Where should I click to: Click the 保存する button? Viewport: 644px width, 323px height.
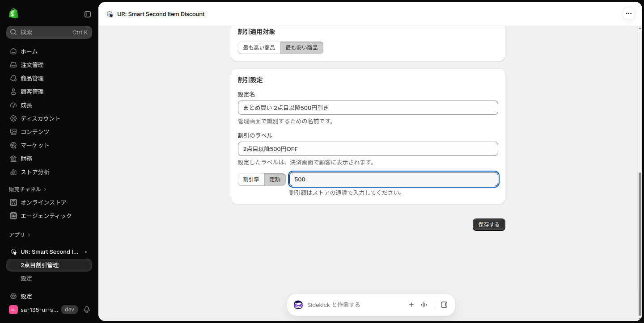pyautogui.click(x=489, y=225)
